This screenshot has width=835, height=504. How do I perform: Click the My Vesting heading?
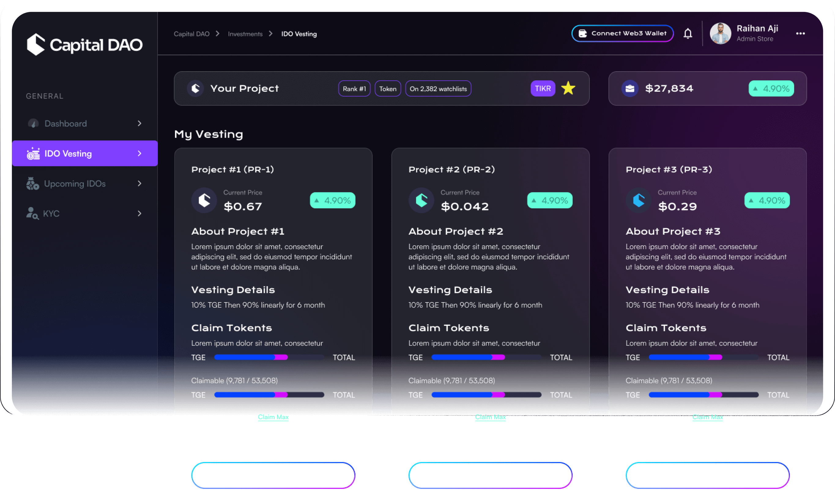[x=209, y=134]
